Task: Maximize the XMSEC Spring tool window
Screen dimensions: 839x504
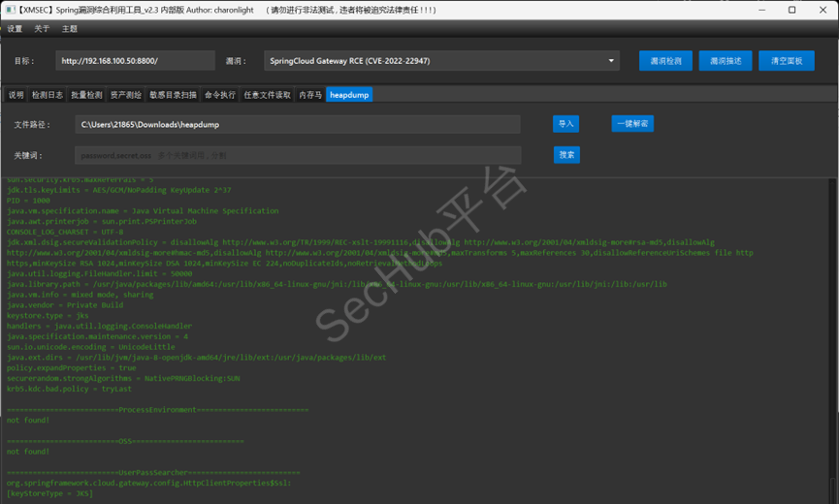Action: click(791, 10)
